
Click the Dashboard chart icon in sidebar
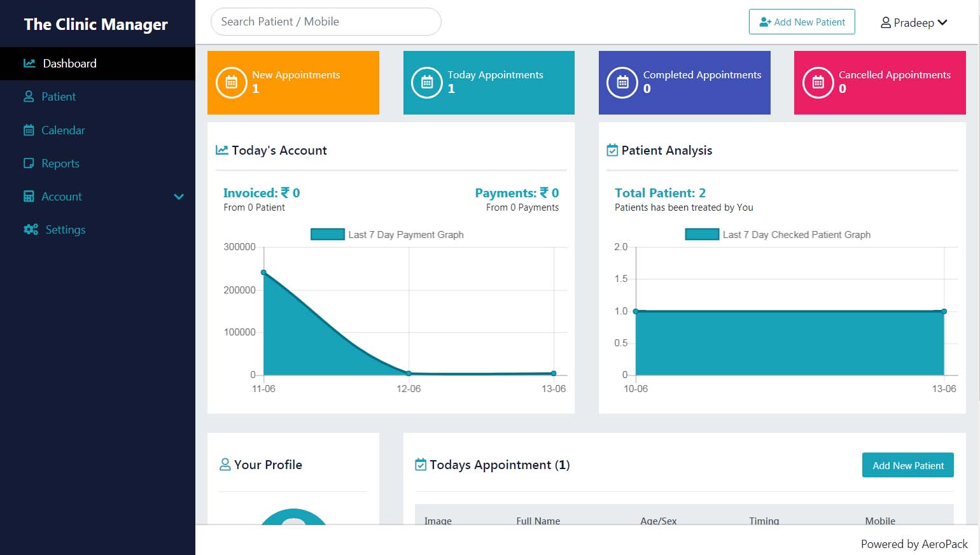pos(29,63)
